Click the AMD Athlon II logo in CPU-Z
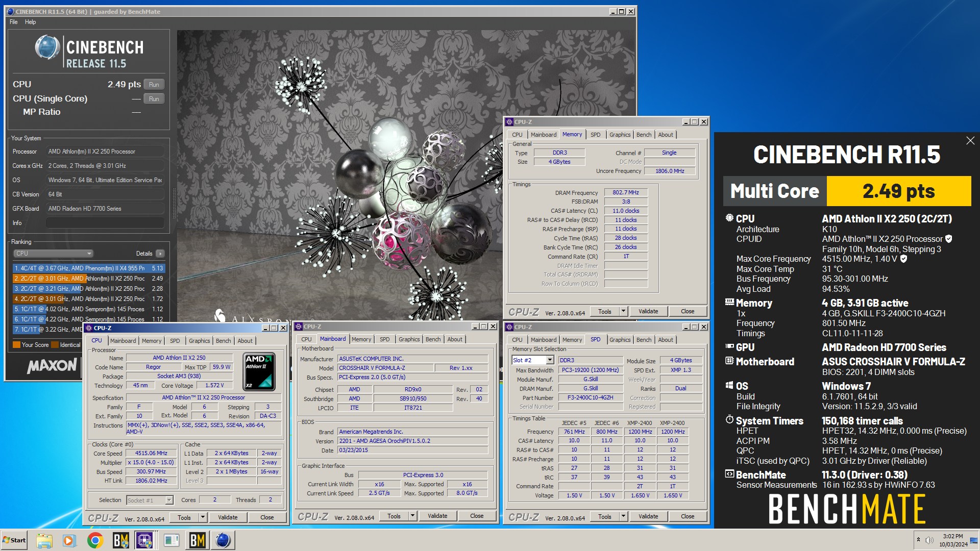The height and width of the screenshot is (551, 980). coord(259,371)
